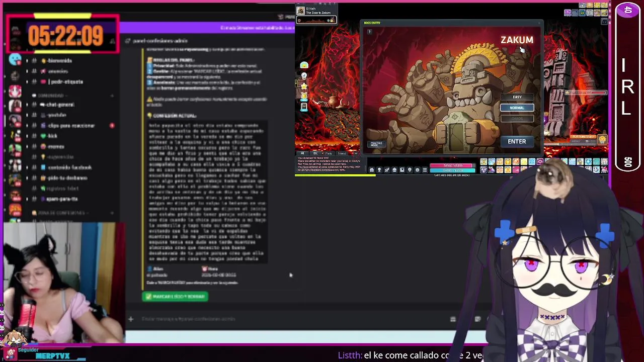
Task: Click the purple Streamer mode notice banner
Action: 207,28
